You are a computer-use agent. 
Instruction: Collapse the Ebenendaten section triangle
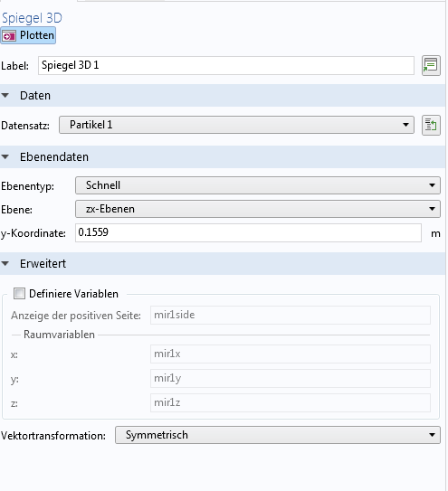tap(5, 156)
